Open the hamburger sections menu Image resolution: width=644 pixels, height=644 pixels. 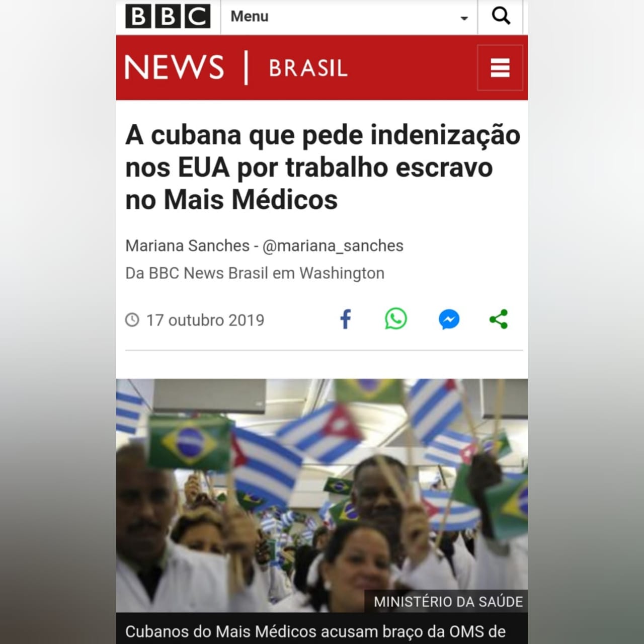[x=500, y=68]
